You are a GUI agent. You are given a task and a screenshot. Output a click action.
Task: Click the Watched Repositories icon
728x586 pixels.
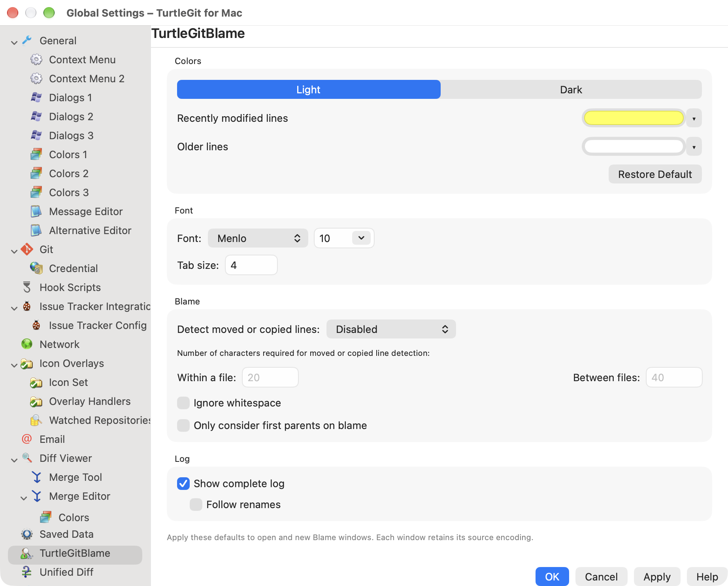36,420
